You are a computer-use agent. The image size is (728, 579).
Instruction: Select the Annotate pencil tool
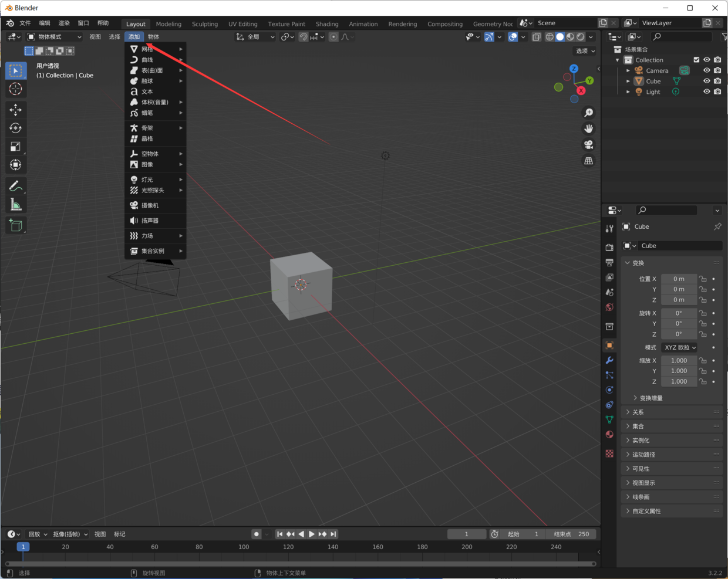pos(16,187)
